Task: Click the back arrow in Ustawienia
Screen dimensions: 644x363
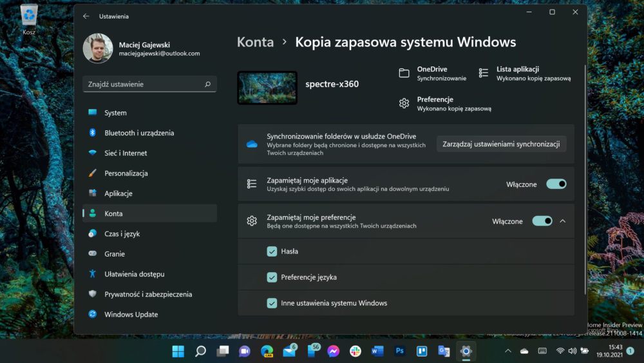Action: pos(86,16)
